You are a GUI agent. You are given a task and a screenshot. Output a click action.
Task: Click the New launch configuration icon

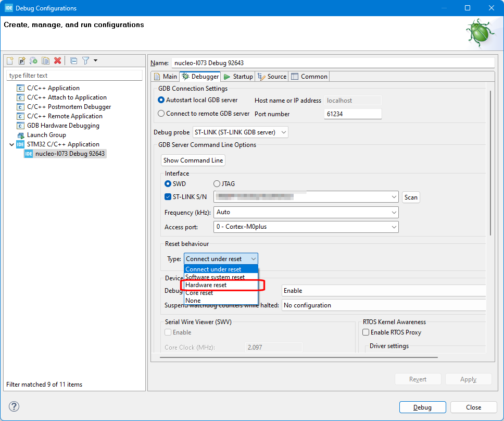coord(10,60)
